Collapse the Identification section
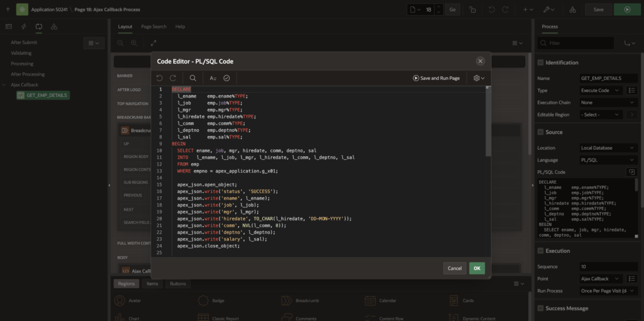Image resolution: width=644 pixels, height=321 pixels. [540, 63]
